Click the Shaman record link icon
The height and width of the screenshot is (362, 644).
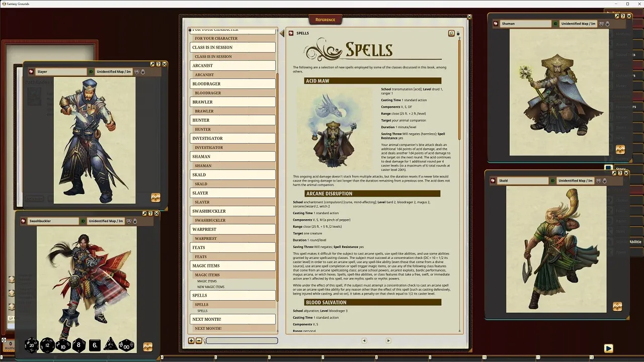click(496, 24)
